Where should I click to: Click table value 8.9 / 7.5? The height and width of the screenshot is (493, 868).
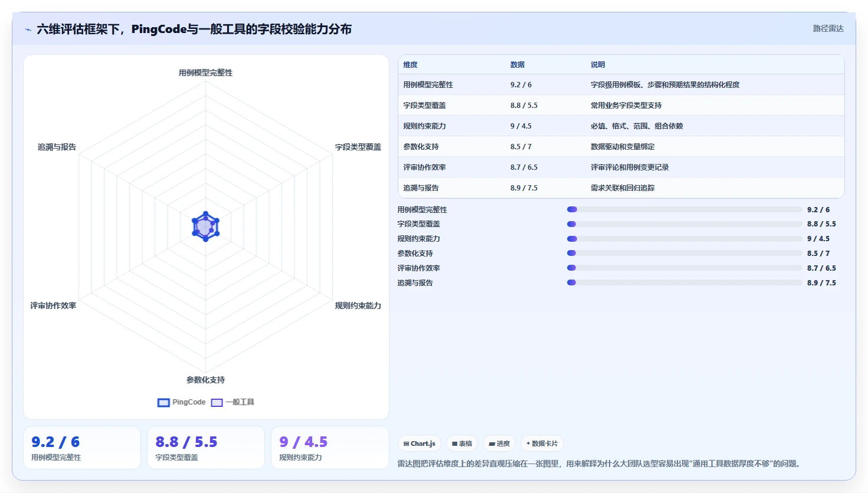click(x=524, y=188)
